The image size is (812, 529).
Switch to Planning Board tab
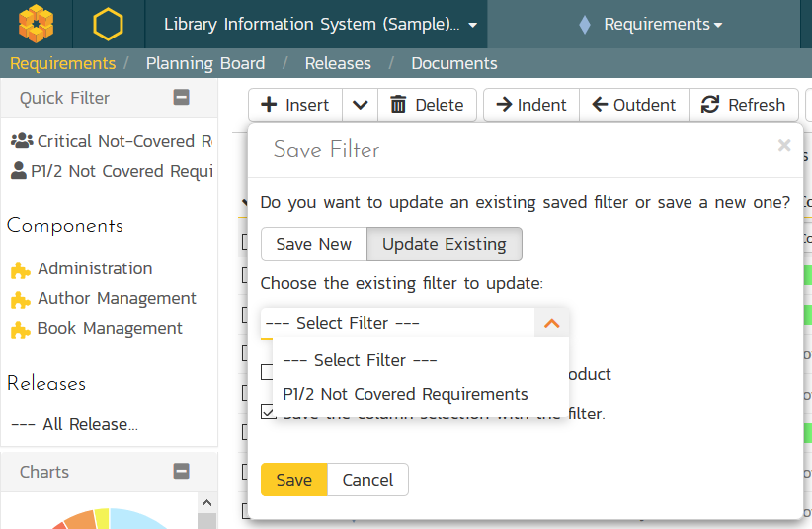tap(205, 63)
